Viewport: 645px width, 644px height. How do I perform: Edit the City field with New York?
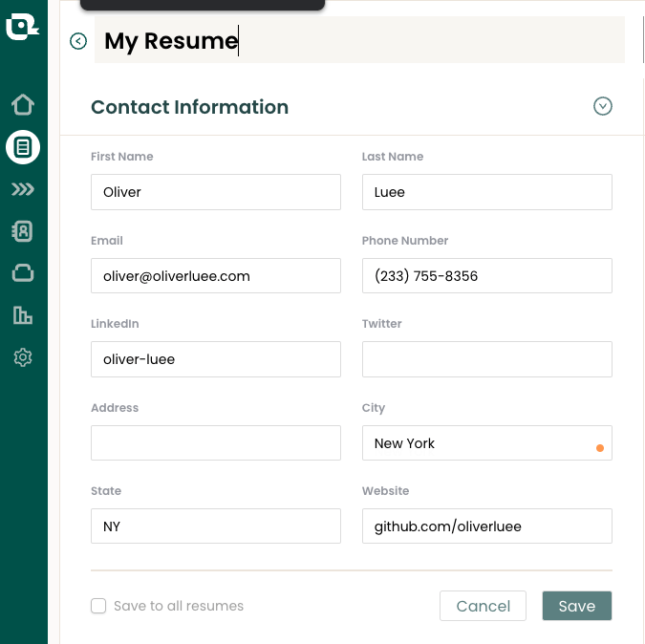(487, 443)
